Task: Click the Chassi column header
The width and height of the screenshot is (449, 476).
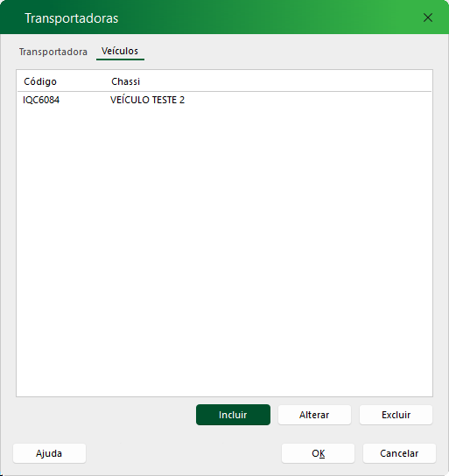Action: coord(126,81)
